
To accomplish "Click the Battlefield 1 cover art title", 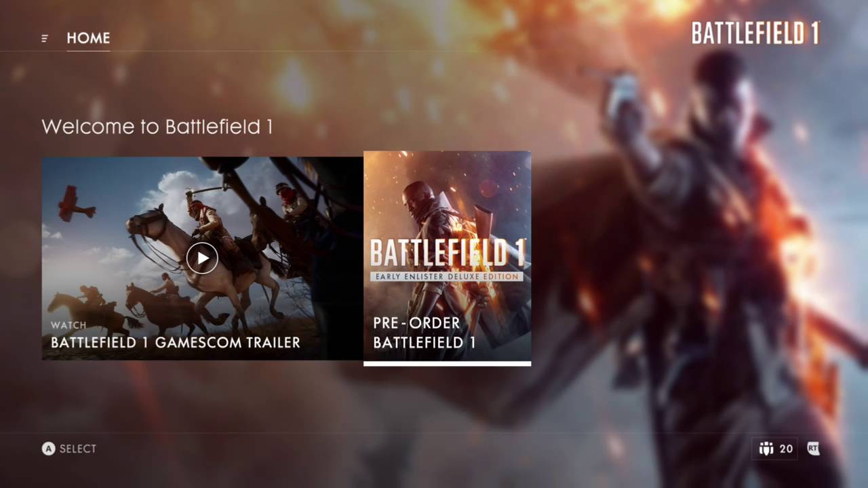I will coord(448,253).
